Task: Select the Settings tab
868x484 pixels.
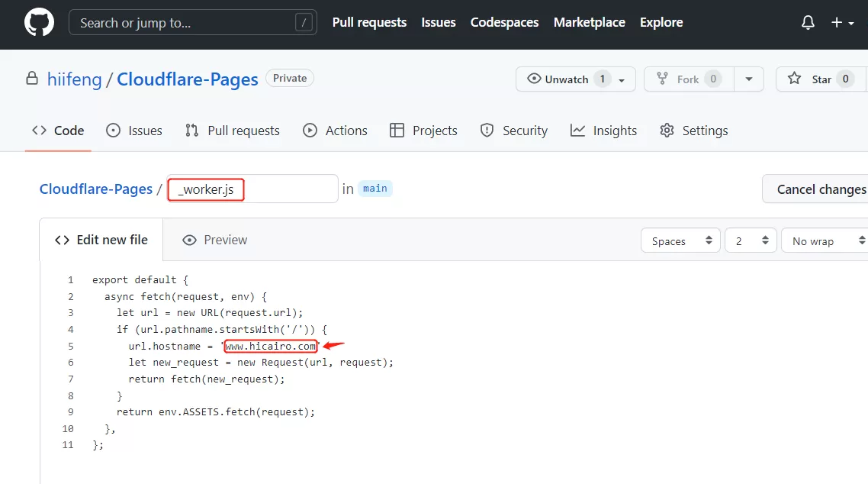Action: point(693,131)
